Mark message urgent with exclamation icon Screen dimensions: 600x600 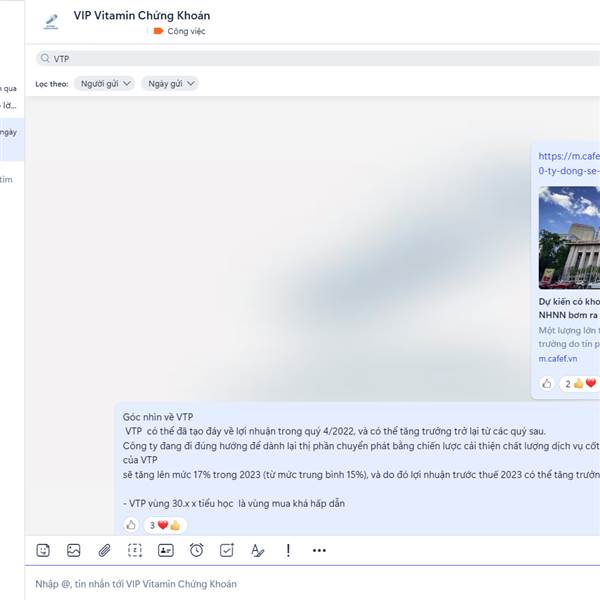pos(288,550)
